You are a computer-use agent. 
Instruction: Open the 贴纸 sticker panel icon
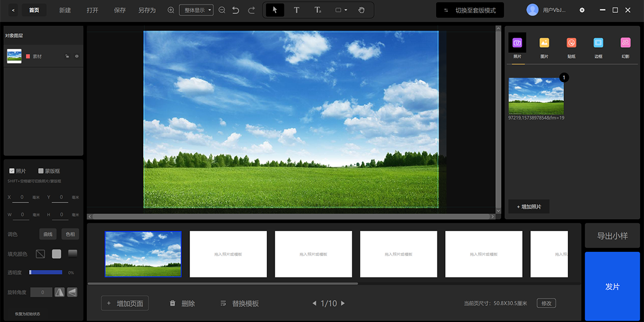click(572, 43)
